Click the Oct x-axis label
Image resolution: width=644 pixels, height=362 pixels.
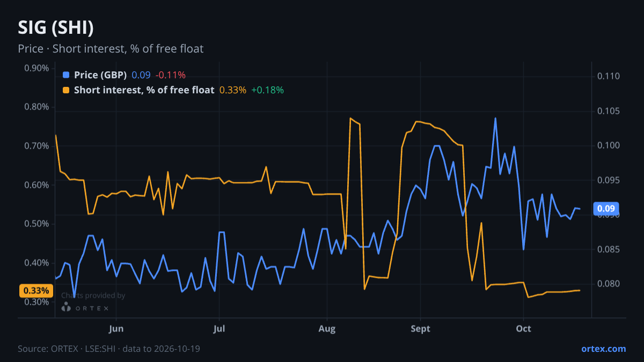[x=523, y=329]
